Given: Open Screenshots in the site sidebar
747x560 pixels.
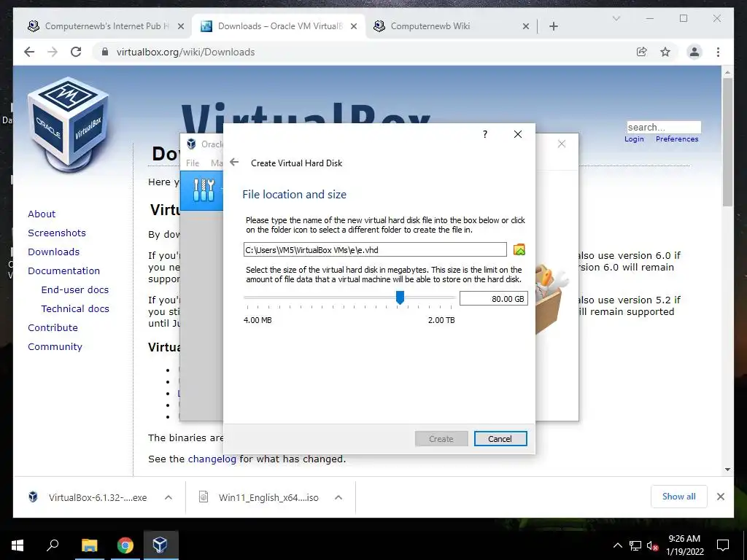Looking at the screenshot, I should pos(57,233).
